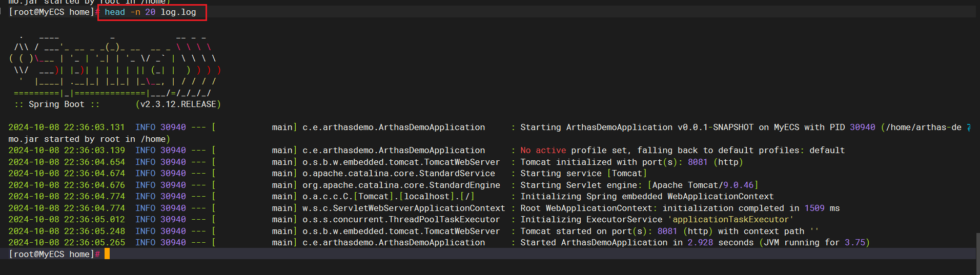Viewport: 980px width, 275px height.
Task: Click logger 'o.s.s.concurrent.ThreadPoolTaskExecutor'
Action: click(401, 220)
